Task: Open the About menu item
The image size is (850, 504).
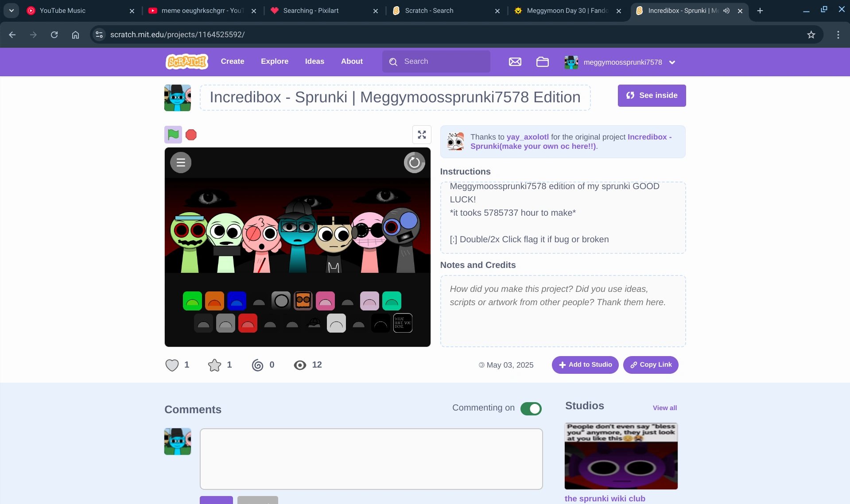Action: (352, 62)
